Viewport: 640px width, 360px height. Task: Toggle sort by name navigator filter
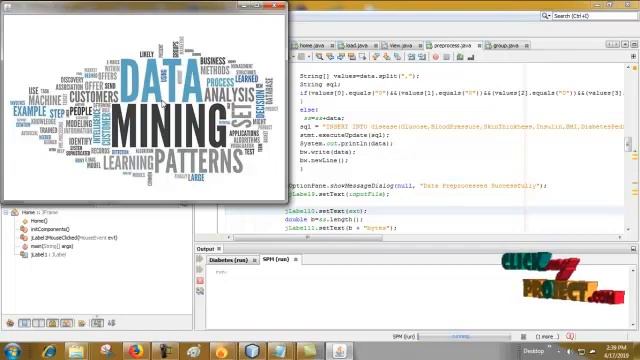pos(97,323)
